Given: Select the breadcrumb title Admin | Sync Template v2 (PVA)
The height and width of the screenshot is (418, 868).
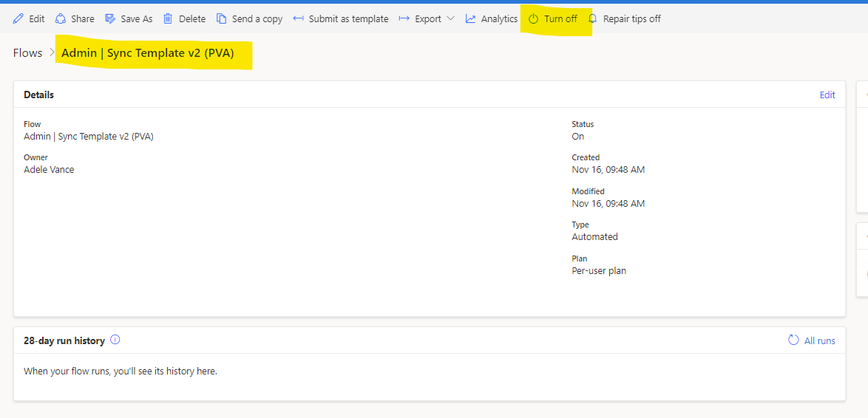Looking at the screenshot, I should (x=148, y=53).
